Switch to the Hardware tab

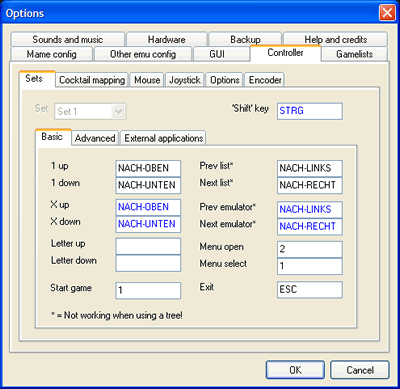pyautogui.click(x=167, y=39)
